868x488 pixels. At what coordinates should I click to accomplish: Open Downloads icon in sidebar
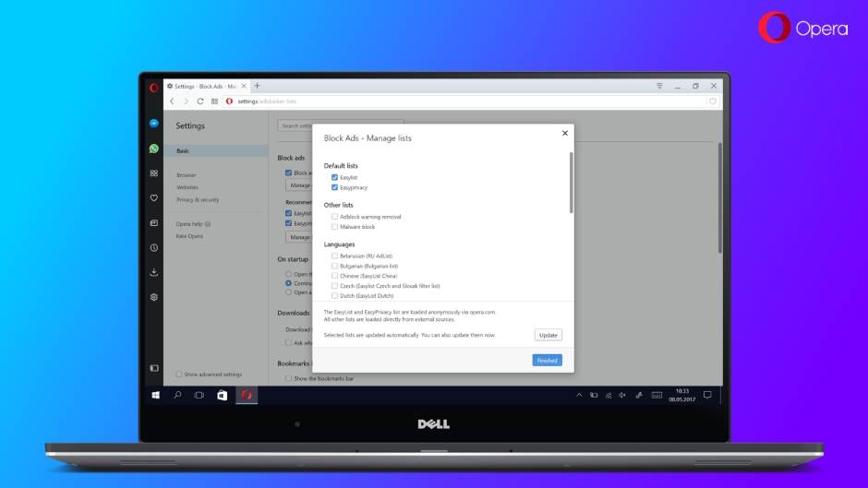(x=154, y=272)
